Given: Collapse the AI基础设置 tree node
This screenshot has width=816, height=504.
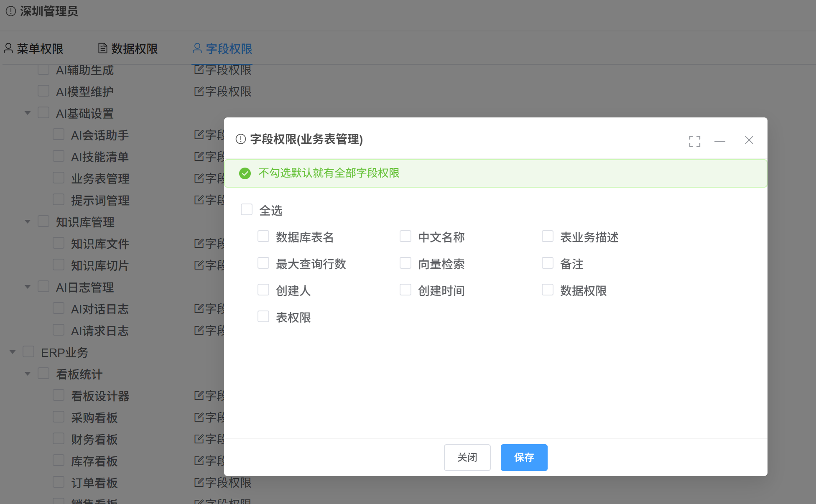Looking at the screenshot, I should (28, 113).
